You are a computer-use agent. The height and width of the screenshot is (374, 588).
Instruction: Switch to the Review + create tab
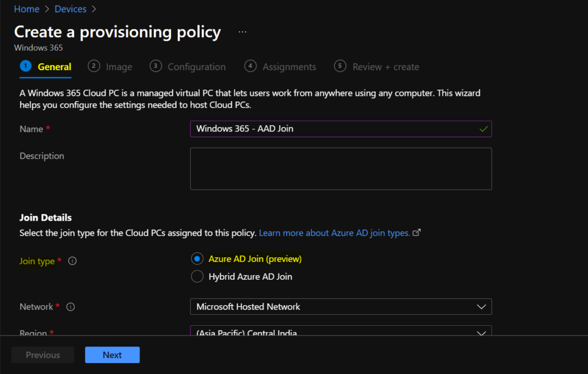[377, 67]
